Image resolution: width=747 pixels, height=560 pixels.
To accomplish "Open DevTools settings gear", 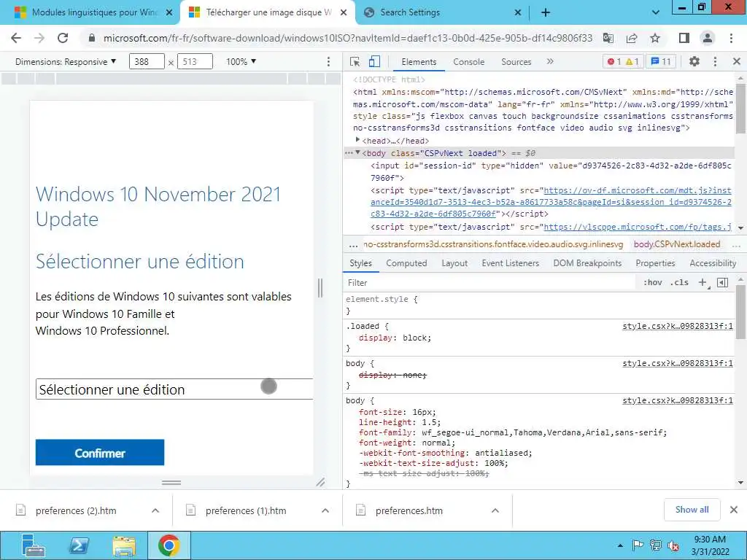I will tap(694, 61).
